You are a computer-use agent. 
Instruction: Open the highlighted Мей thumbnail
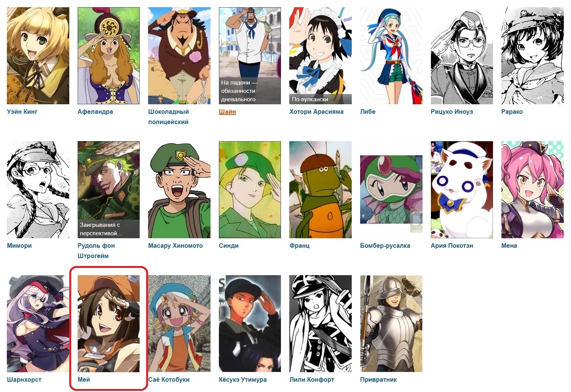pyautogui.click(x=108, y=323)
